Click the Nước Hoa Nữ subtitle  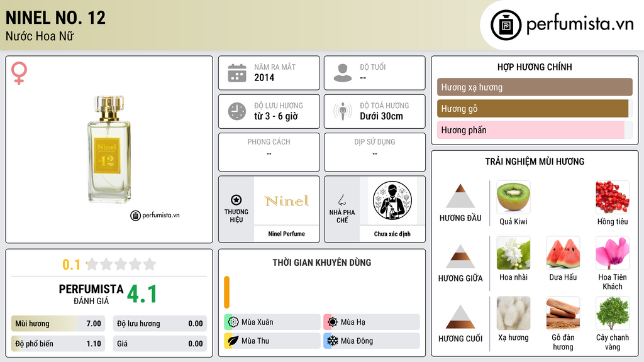40,36
